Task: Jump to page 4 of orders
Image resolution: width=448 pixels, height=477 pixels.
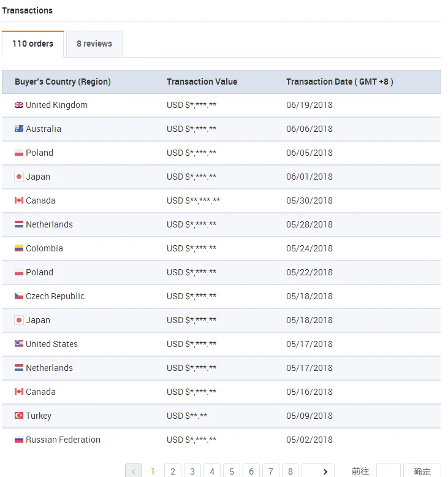Action: [x=212, y=471]
